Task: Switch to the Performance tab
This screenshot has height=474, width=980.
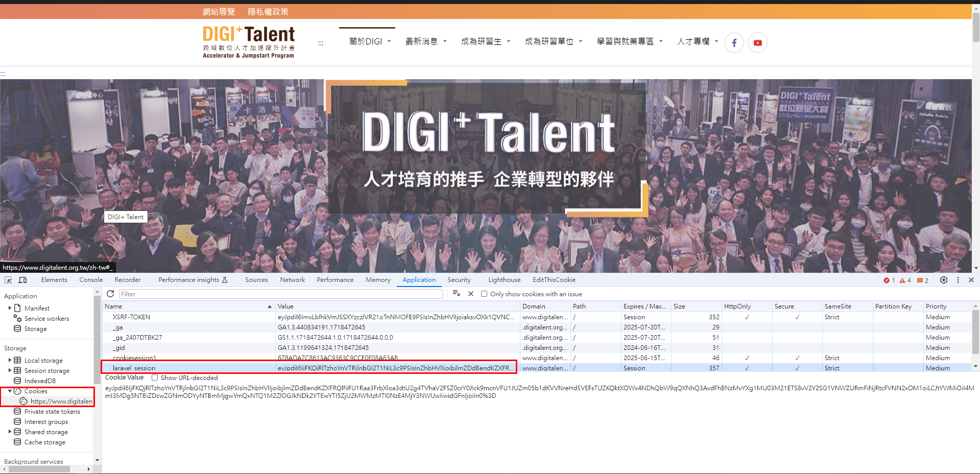Action: pyautogui.click(x=335, y=280)
